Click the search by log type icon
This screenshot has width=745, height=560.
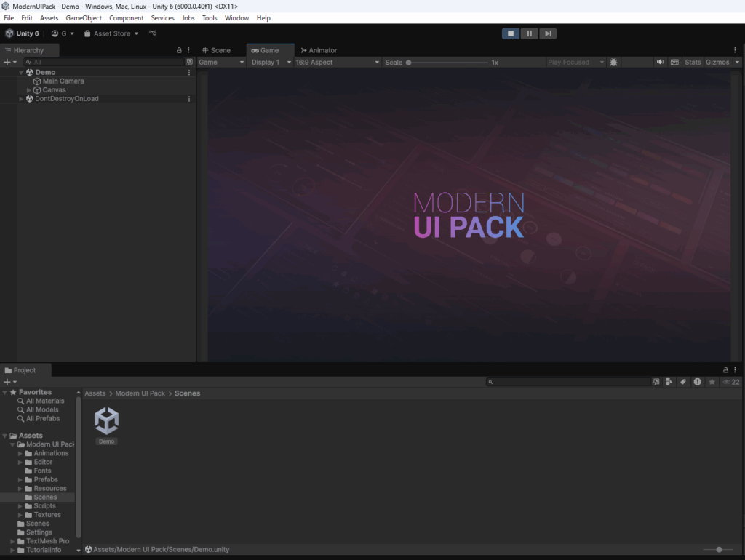coord(698,382)
